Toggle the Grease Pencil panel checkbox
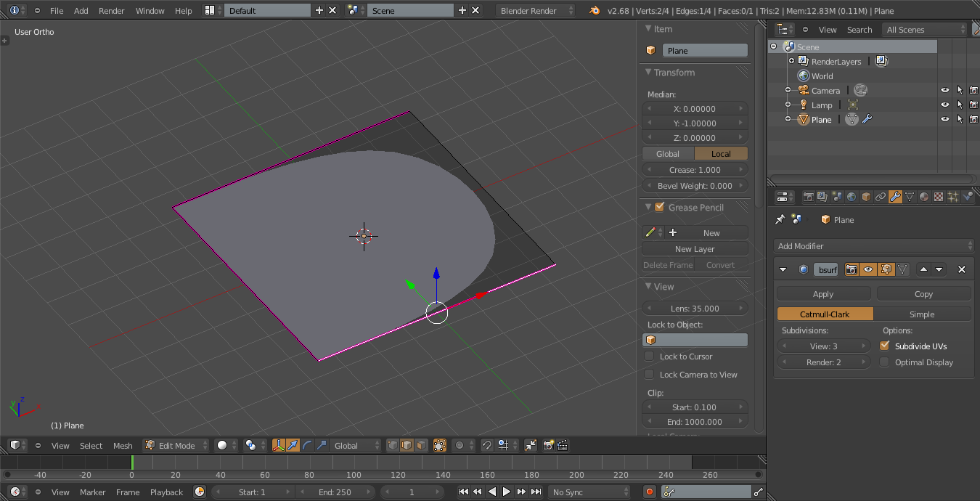 tap(659, 207)
